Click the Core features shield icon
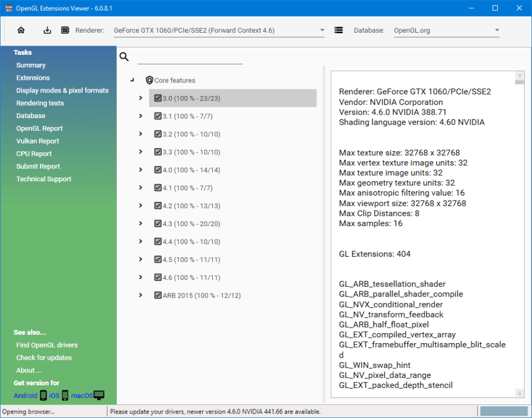 pos(149,80)
